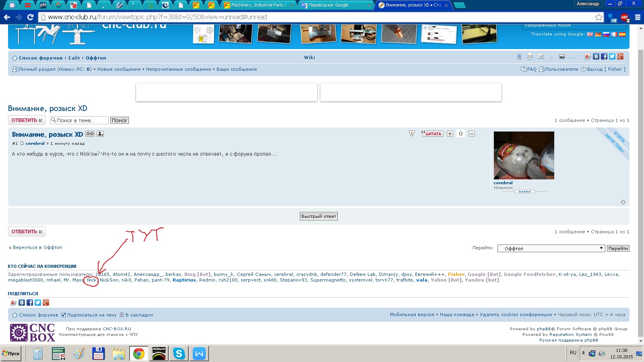Viewport: 644px width, 362px height.
Task: Click the Поиск в теме search field
Action: click(79, 120)
